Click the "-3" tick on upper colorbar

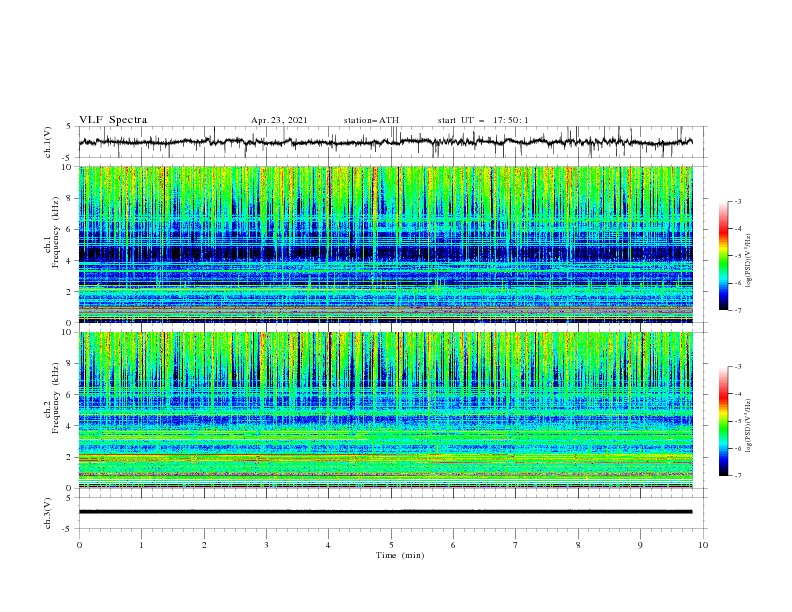(x=737, y=201)
